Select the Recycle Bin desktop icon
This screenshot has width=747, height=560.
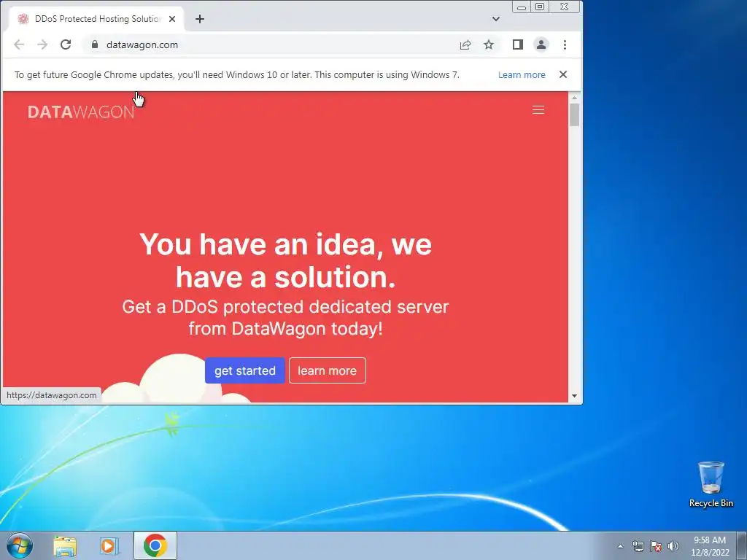pos(711,484)
